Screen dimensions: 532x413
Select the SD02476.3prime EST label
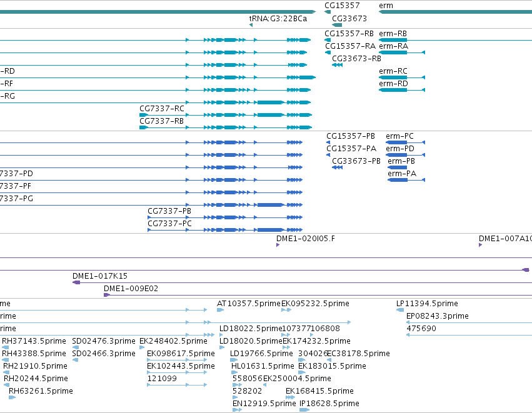pyautogui.click(x=104, y=341)
